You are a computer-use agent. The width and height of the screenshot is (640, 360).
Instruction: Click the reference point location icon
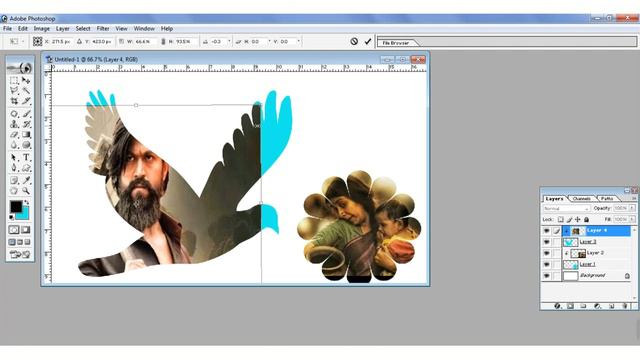(x=37, y=41)
